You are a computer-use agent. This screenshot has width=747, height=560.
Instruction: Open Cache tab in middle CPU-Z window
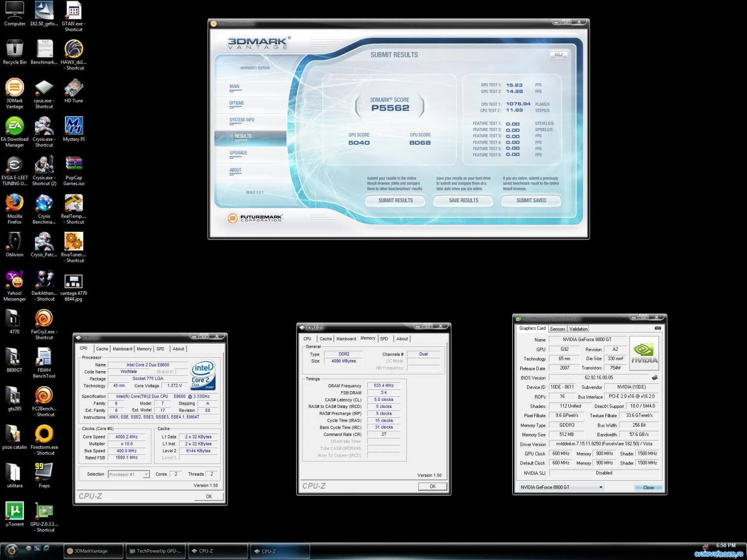[326, 339]
